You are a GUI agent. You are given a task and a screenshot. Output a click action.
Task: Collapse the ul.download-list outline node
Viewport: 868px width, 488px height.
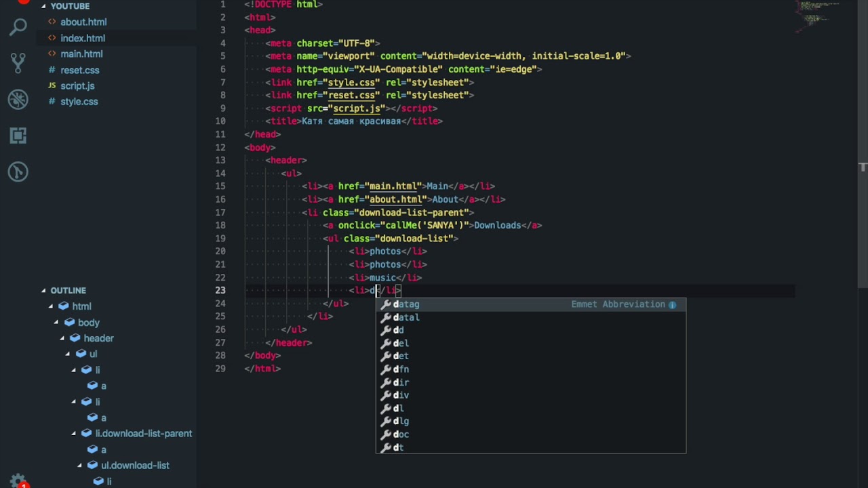[x=79, y=465]
